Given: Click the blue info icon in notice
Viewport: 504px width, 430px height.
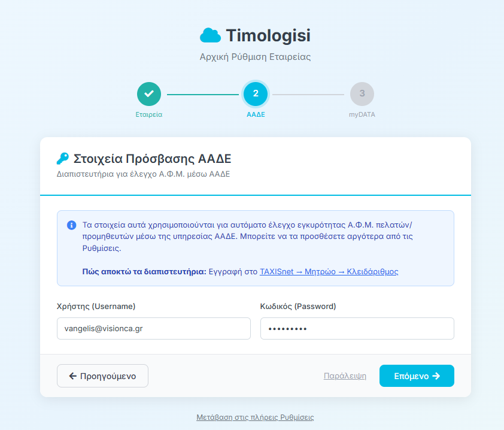Looking at the screenshot, I should click(72, 225).
